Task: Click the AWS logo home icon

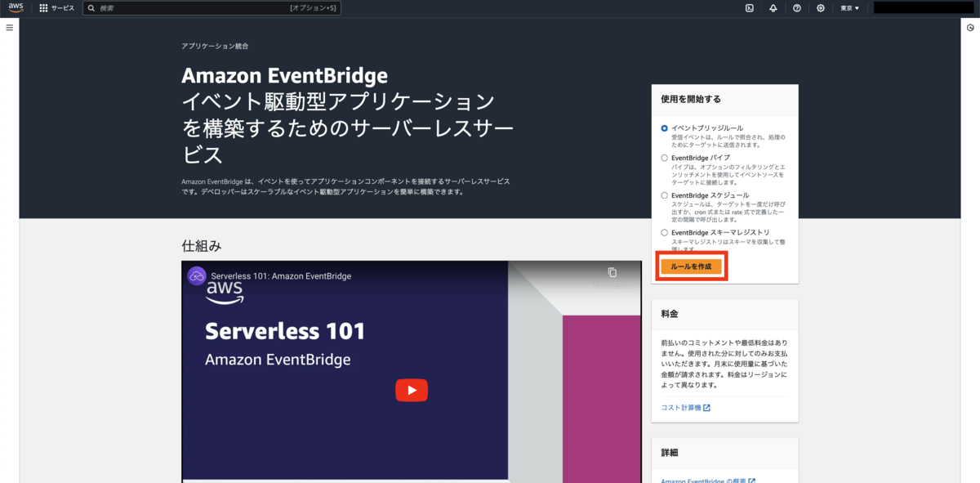Action: [x=16, y=8]
